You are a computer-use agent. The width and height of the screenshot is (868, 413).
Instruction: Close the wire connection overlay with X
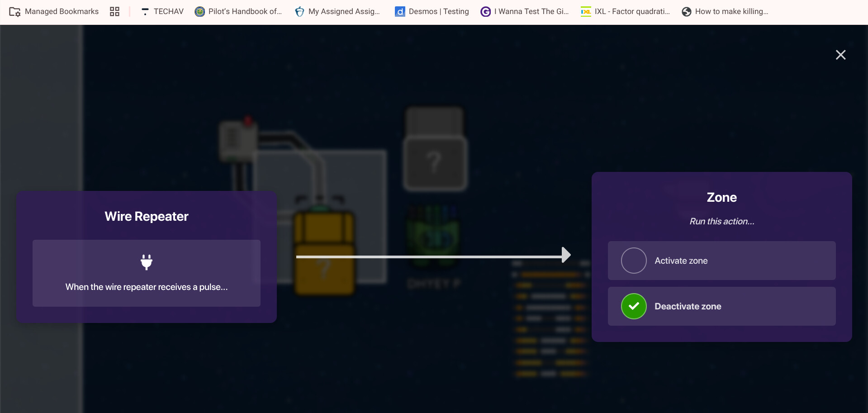click(840, 55)
